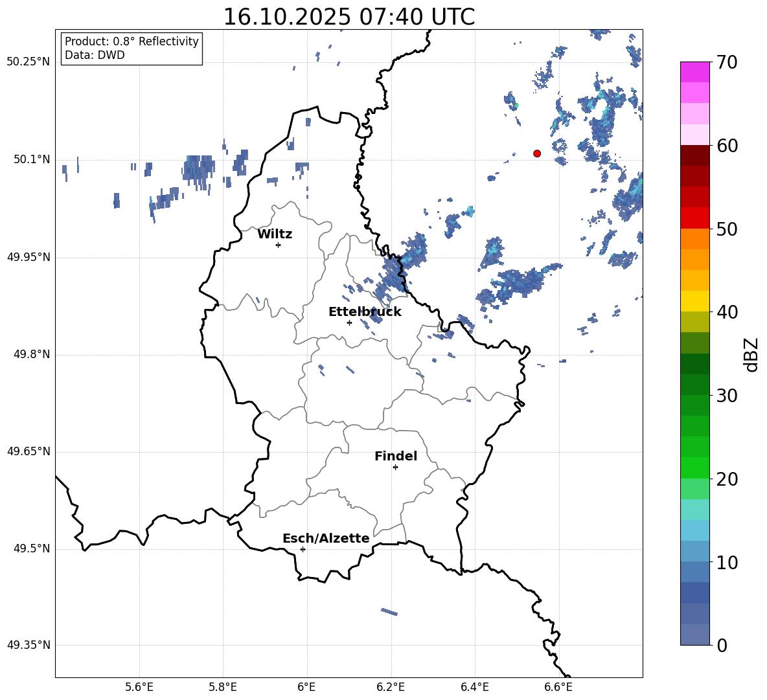767x700 pixels.
Task: Click the red dot radar marker
Action: [537, 153]
